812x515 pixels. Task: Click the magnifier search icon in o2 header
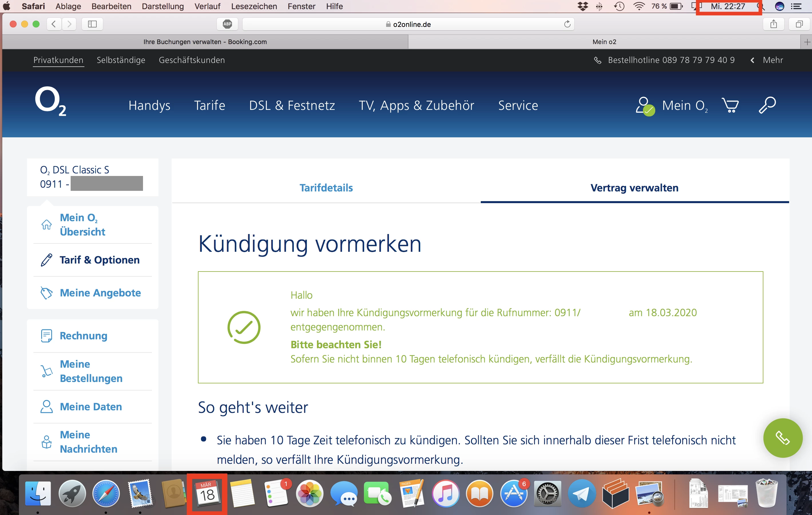pyautogui.click(x=767, y=106)
